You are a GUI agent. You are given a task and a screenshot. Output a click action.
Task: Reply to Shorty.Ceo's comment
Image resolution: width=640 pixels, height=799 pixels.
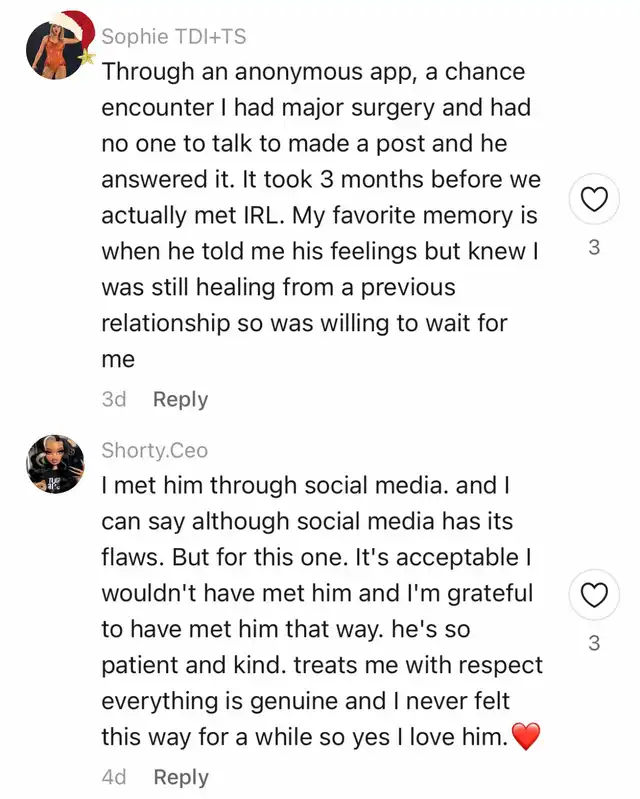(180, 776)
